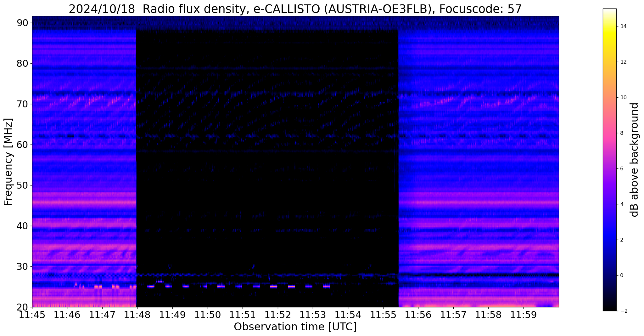Click the 11:50 time tick label
This screenshot has height=336, width=644.
click(x=208, y=315)
